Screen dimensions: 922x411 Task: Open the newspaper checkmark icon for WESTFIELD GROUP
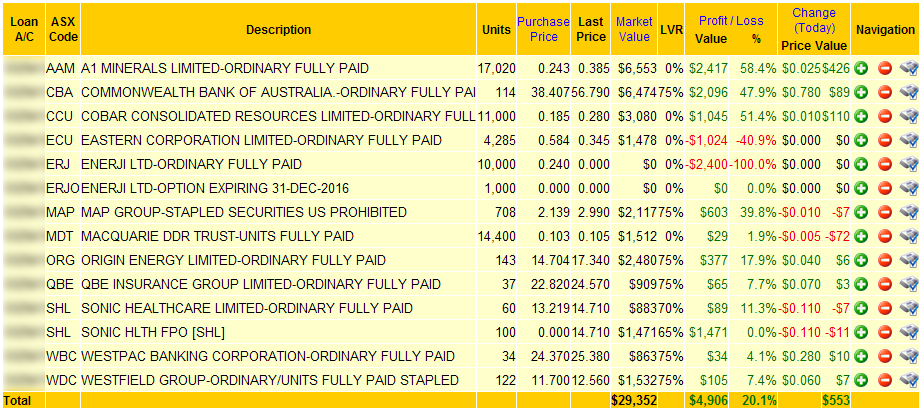pyautogui.click(x=908, y=380)
